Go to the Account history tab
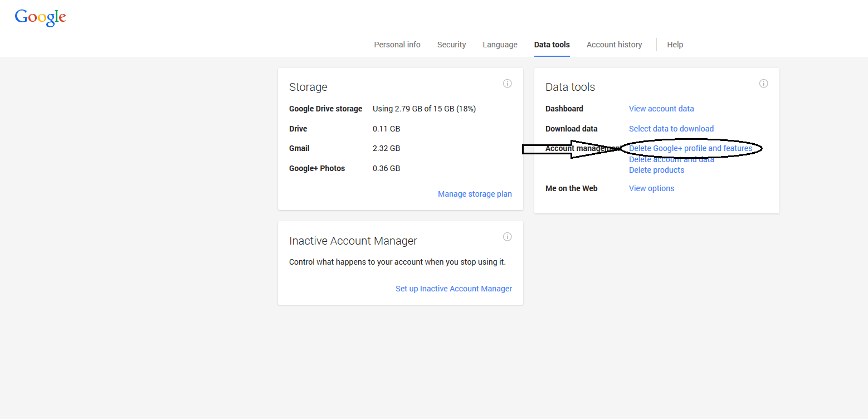This screenshot has height=419, width=868. pyautogui.click(x=614, y=45)
